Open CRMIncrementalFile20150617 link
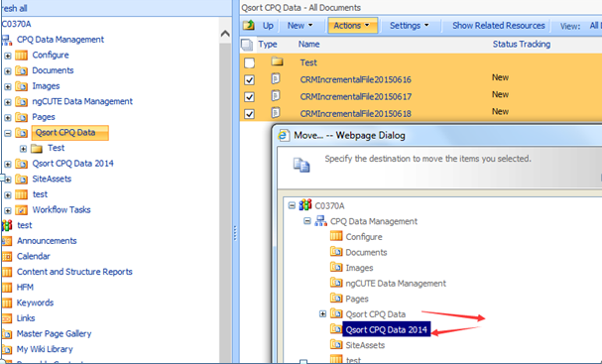The height and width of the screenshot is (364, 602). [355, 97]
